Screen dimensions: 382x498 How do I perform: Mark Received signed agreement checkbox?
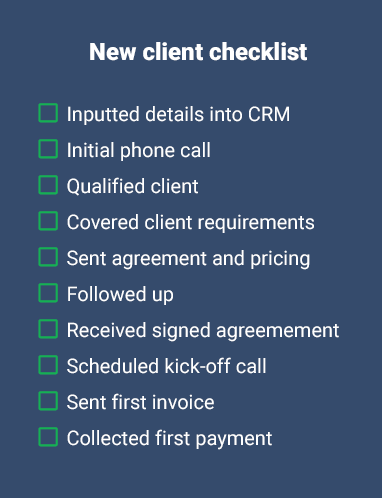tap(48, 329)
